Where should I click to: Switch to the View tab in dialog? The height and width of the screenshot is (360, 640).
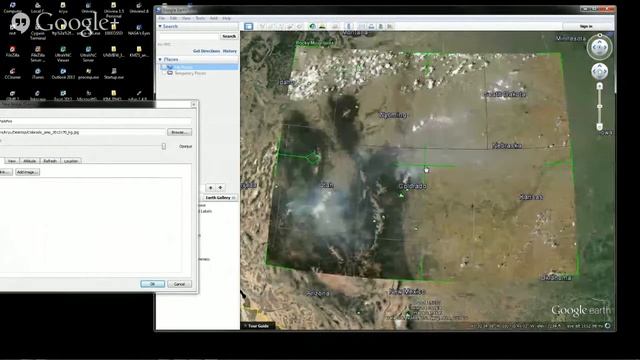coord(12,161)
